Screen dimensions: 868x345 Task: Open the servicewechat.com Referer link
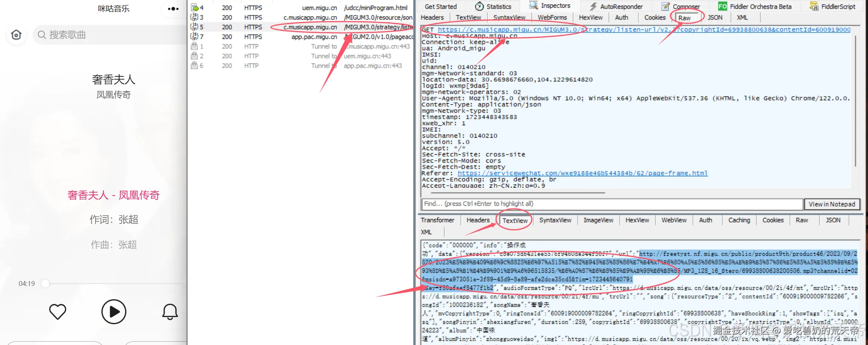[582, 173]
